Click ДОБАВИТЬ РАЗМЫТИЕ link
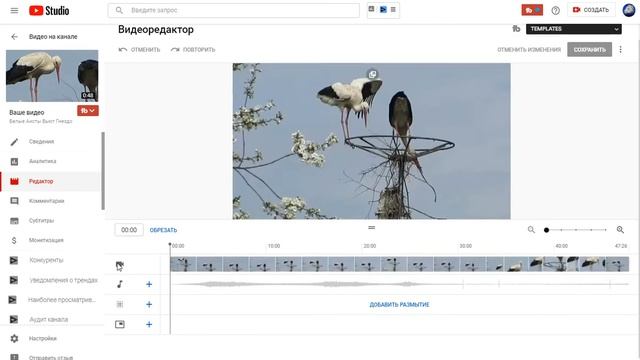The width and height of the screenshot is (640, 360). pyautogui.click(x=399, y=305)
